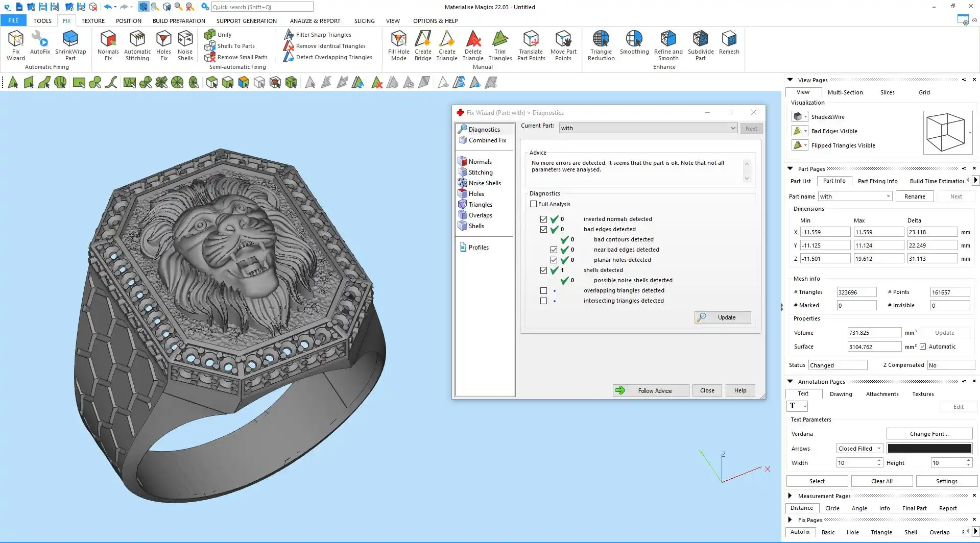
Task: Click the Follow Advice button
Action: tap(651, 391)
